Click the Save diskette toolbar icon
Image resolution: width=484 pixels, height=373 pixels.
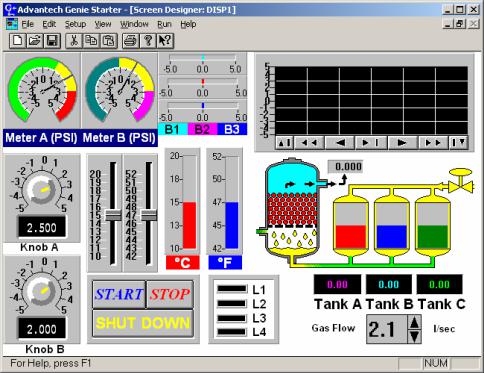pyautogui.click(x=52, y=41)
